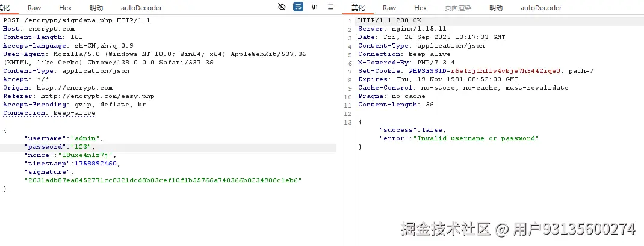Click the Accept-Language header line
Image resolution: width=644 pixels, height=246 pixels.
click(68, 46)
